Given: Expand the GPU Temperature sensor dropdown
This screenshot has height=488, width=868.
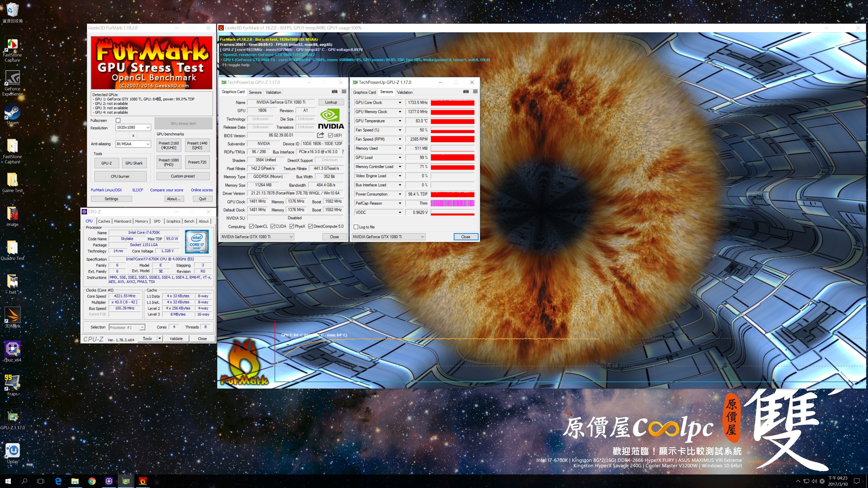Looking at the screenshot, I should coord(400,121).
